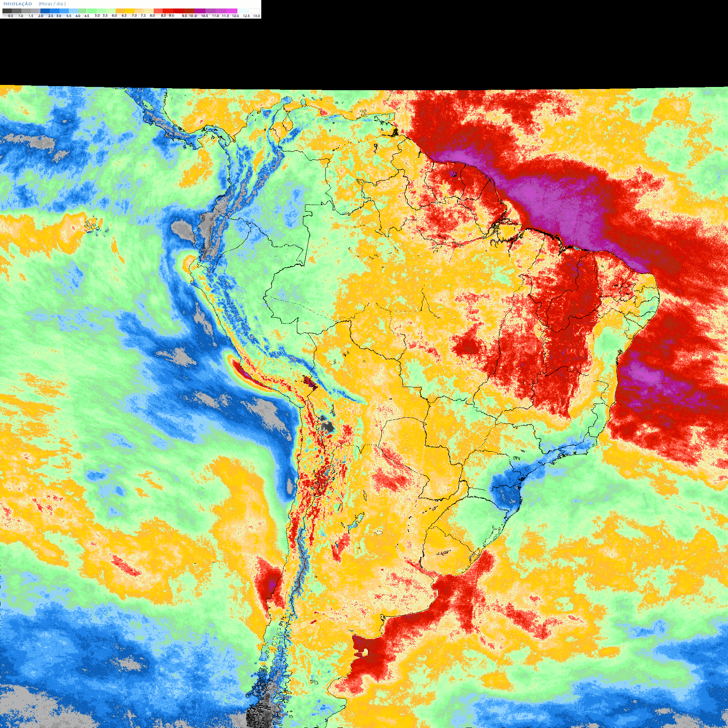Select the pale blue legend swatch above 12.5
728x728 pixels.
point(243,11)
